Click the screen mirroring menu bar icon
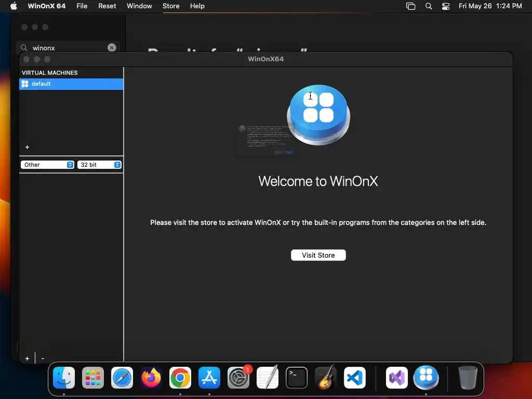Viewport: 532px width, 399px height. coord(410,6)
